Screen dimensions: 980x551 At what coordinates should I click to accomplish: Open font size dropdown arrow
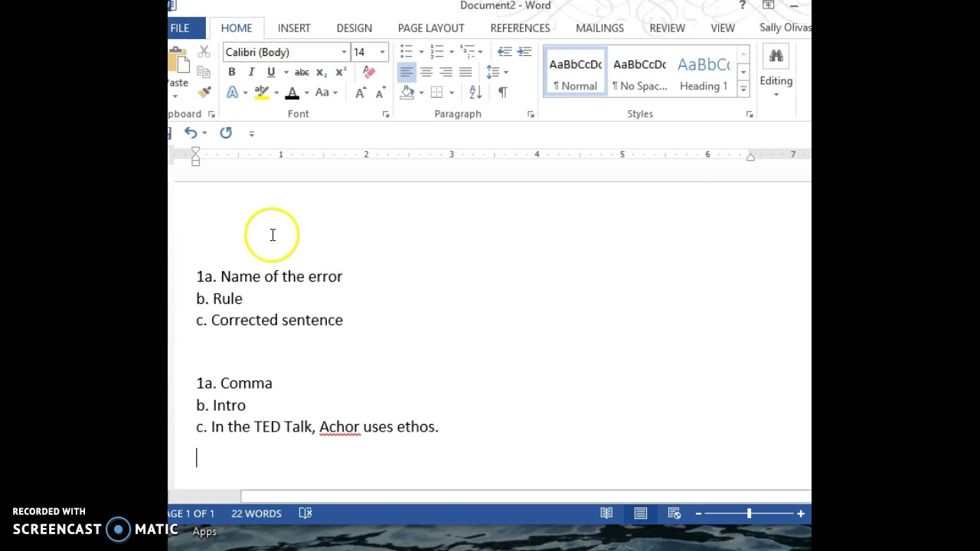[x=382, y=52]
